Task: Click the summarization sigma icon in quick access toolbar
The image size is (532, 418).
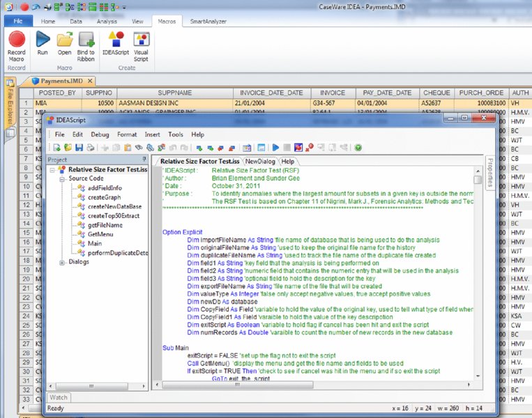Action: tap(70, 7)
